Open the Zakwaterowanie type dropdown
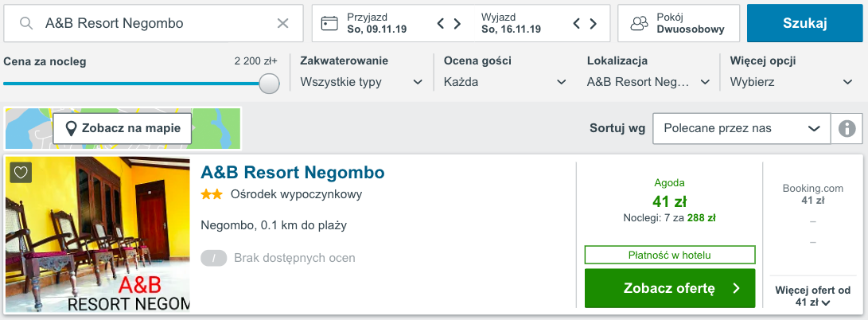This screenshot has width=868, height=320. pyautogui.click(x=361, y=81)
